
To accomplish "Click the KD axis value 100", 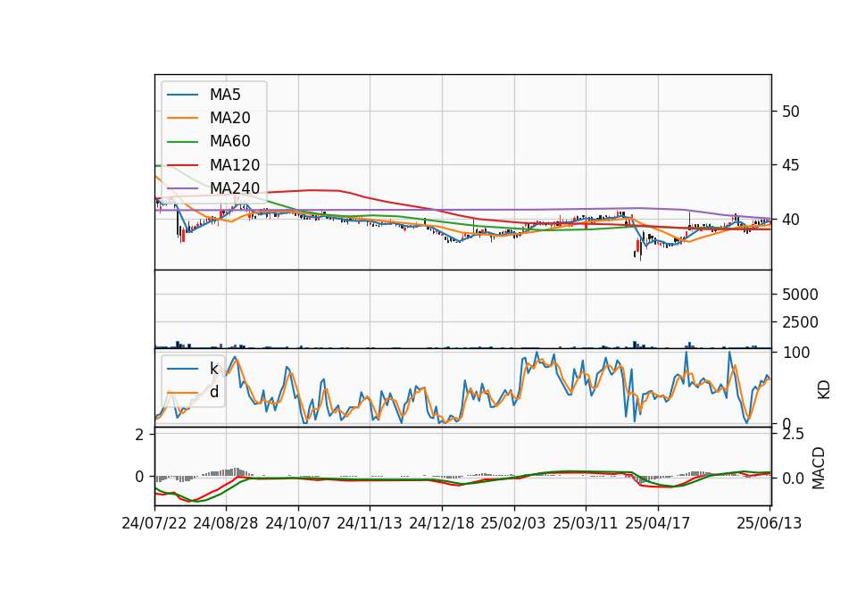I will [x=796, y=353].
